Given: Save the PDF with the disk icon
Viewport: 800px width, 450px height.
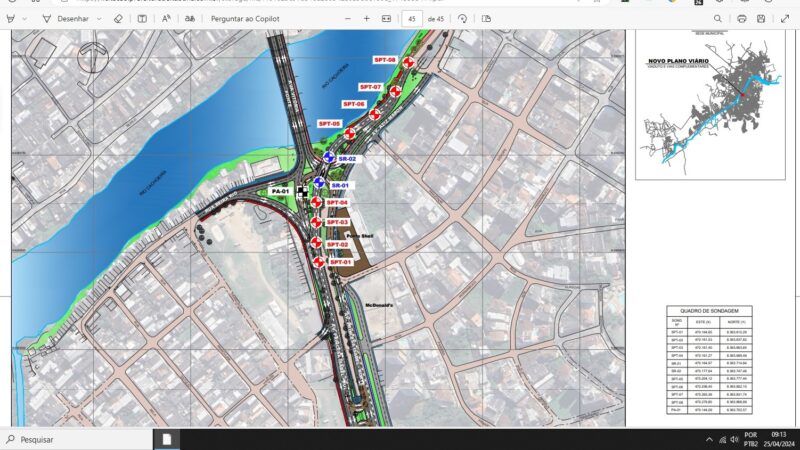Looking at the screenshot, I should click(761, 19).
